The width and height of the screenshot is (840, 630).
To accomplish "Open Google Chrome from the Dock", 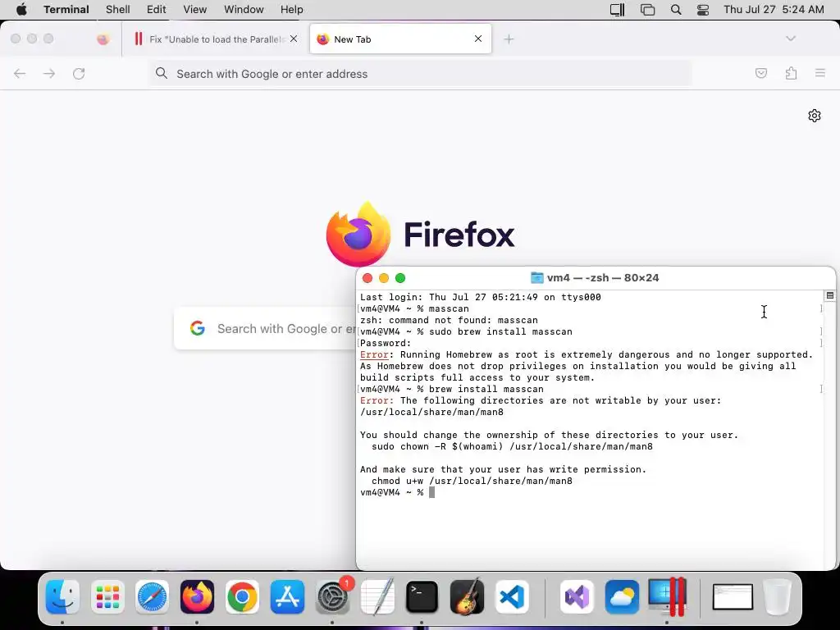I will pyautogui.click(x=242, y=597).
